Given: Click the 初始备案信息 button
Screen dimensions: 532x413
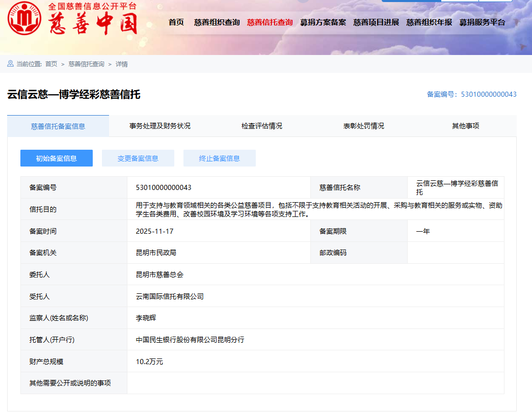Looking at the screenshot, I should [57, 158].
